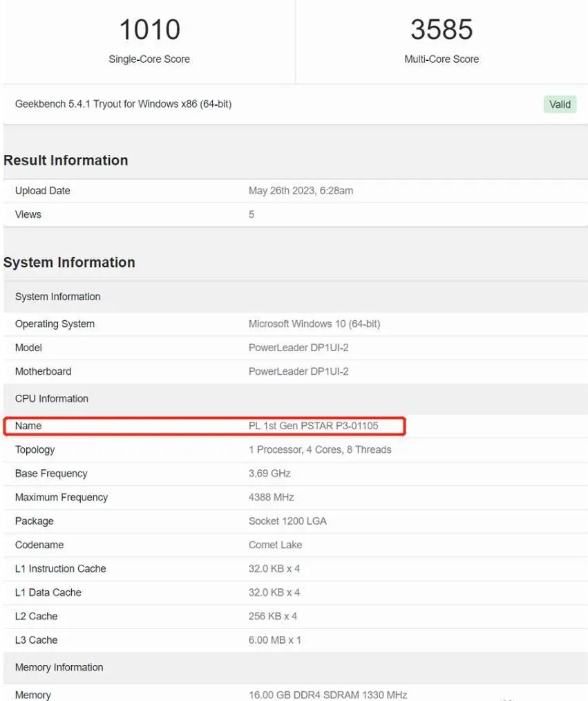The width and height of the screenshot is (588, 701).
Task: Click the Base Frequency label
Action: click(51, 474)
